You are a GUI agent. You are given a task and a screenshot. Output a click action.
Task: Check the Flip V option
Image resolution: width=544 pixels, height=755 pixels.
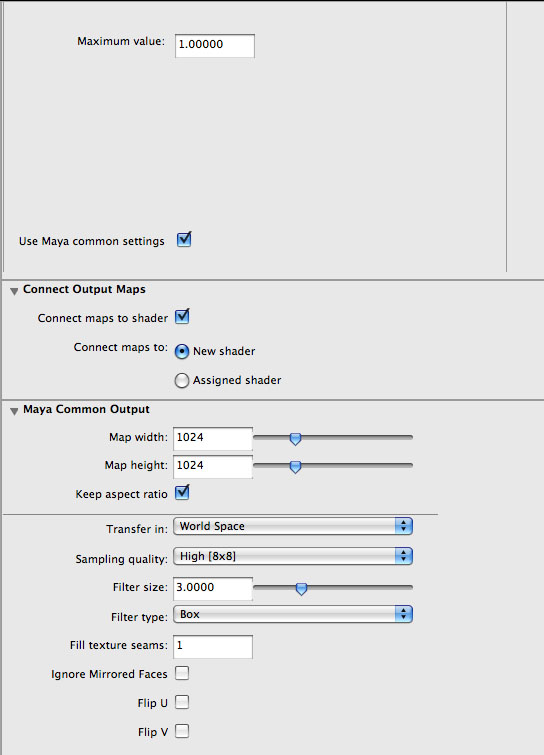click(182, 731)
